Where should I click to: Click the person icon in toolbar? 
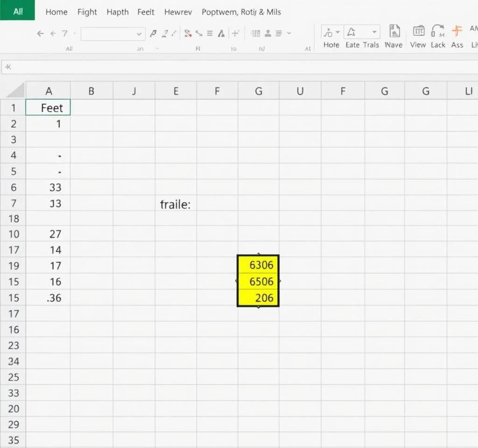tap(268, 34)
